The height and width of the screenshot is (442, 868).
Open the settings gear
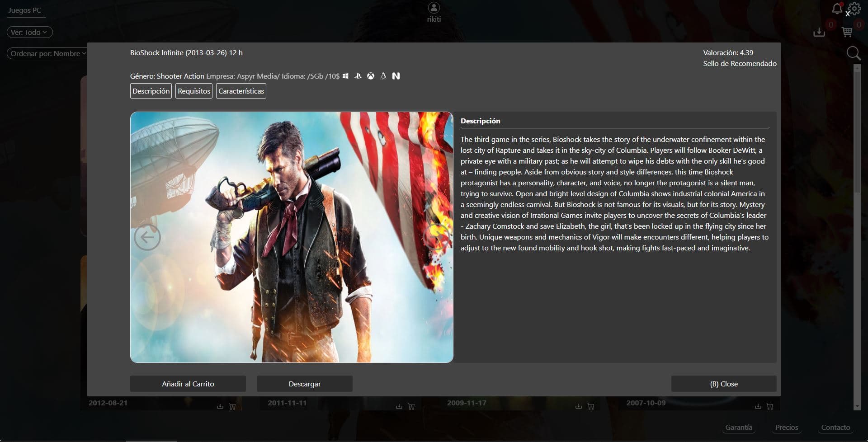tap(854, 9)
